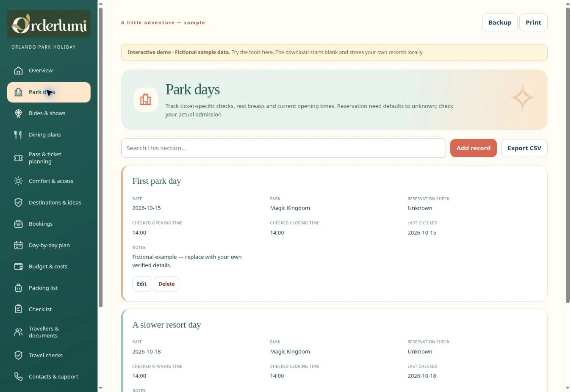
Task: Click the Destinations & ideas shield icon
Action: click(18, 202)
